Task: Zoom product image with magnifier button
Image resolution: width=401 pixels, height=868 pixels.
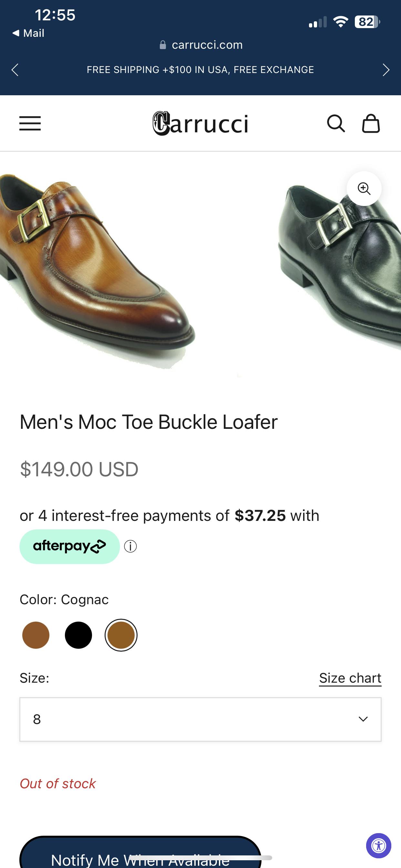Action: (364, 189)
